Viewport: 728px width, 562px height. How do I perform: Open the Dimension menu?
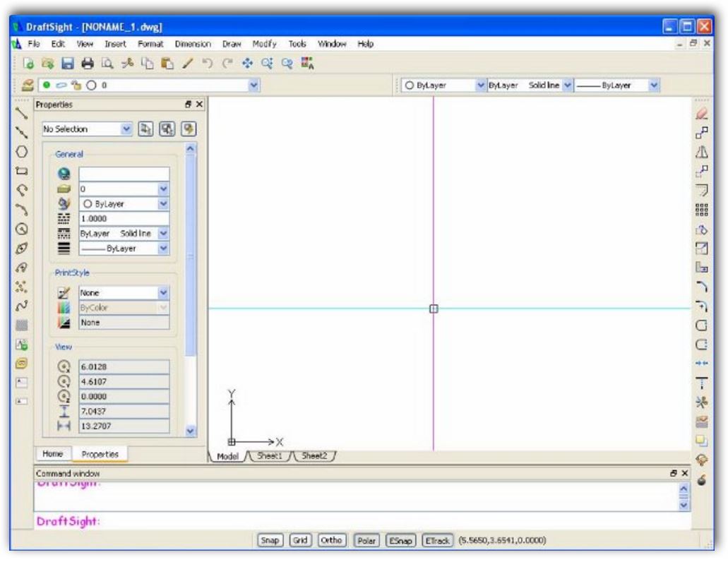click(193, 44)
